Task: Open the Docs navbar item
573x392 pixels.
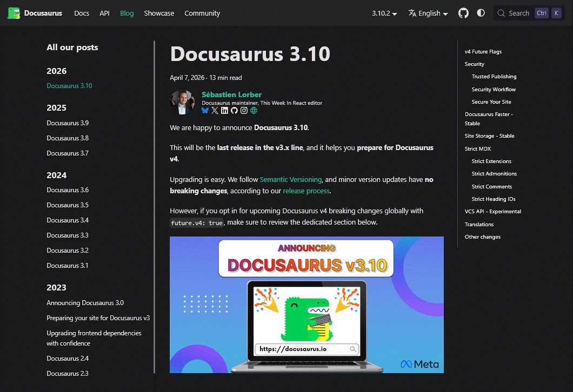Action: (x=82, y=13)
